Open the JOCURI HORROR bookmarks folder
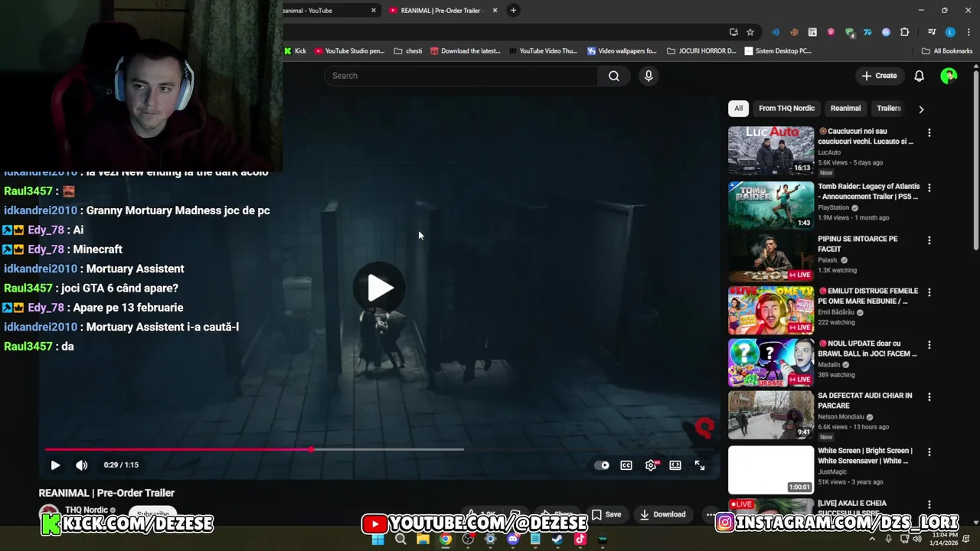The height and width of the screenshot is (551, 980). click(701, 51)
